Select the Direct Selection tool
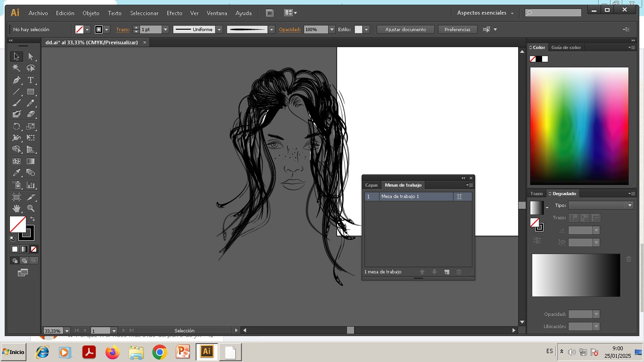Viewport: 644px width, 362px height. [x=31, y=57]
